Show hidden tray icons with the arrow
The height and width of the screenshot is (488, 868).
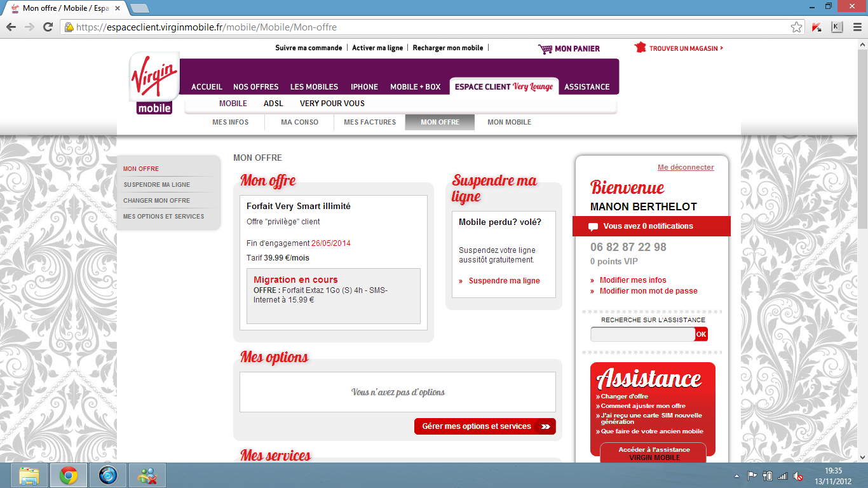(x=737, y=476)
